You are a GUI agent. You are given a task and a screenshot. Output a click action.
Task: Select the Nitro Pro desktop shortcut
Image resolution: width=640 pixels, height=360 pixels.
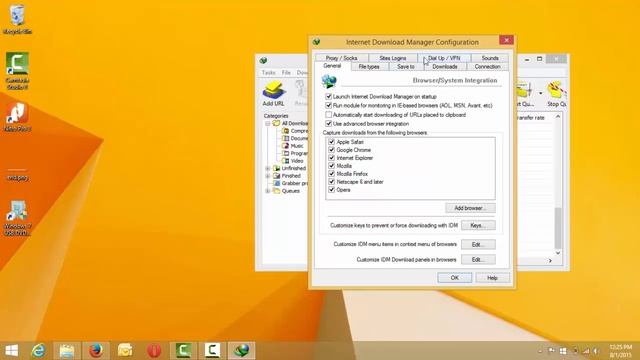(x=17, y=117)
